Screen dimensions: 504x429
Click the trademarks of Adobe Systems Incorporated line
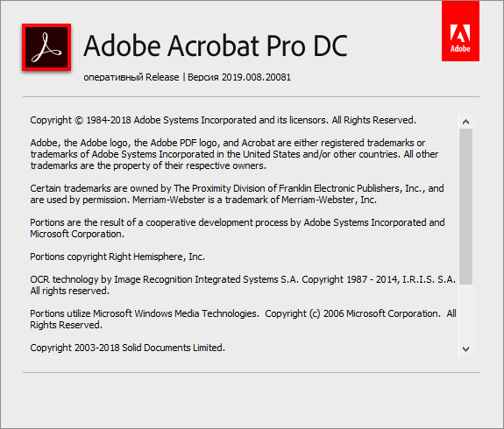point(234,154)
